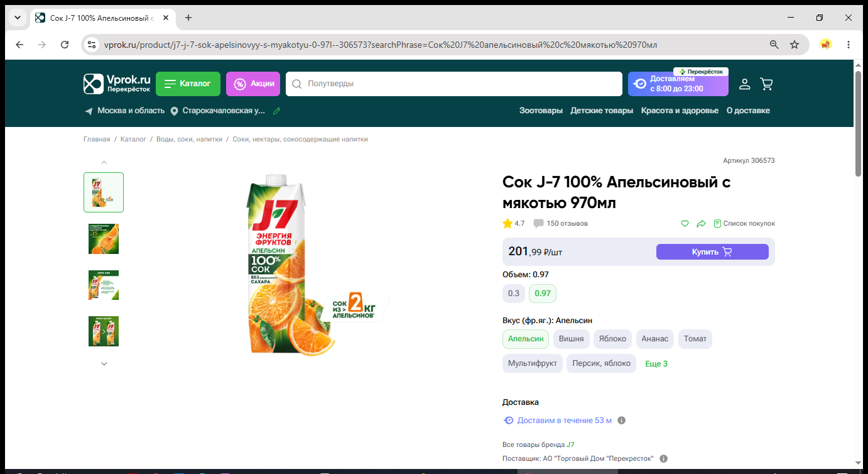Click the browser address bar URL
The width and height of the screenshot is (868, 474).
[381, 45]
